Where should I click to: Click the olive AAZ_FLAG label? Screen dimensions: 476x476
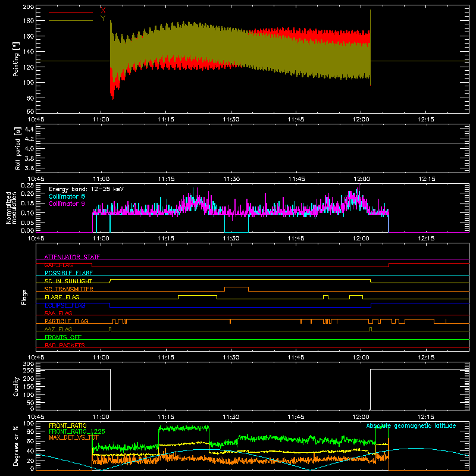58,329
